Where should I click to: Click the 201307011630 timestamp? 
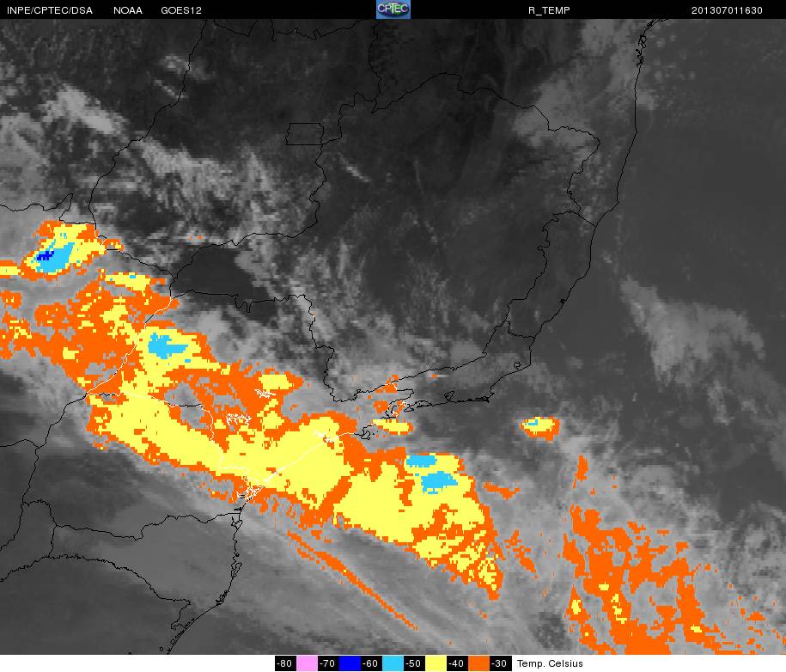click(727, 10)
